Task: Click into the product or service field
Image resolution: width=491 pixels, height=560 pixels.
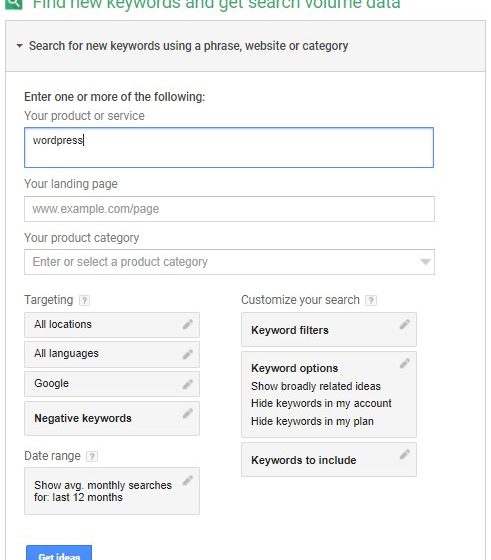Action: coord(229,148)
